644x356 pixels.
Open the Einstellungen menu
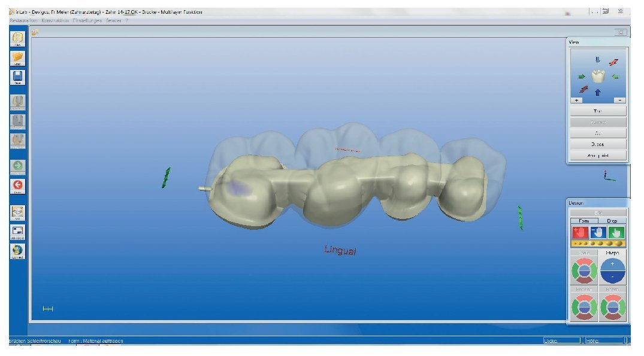[x=88, y=20]
